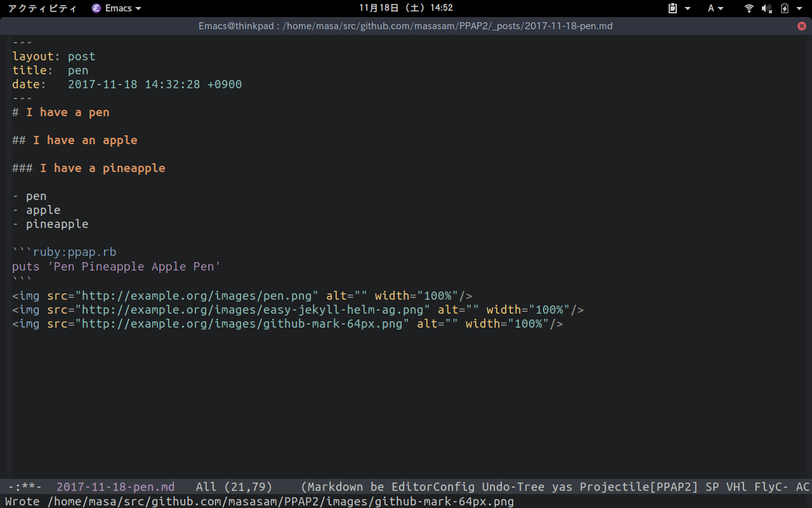Click the puts 'Pen Pineapple Apple Pen' line
Screen dimensions: 812x508
tap(117, 266)
